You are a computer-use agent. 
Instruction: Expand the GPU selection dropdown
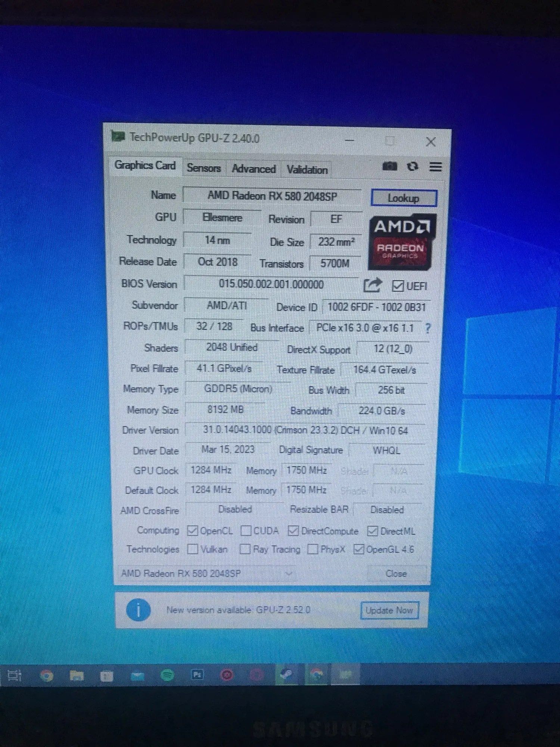(289, 573)
